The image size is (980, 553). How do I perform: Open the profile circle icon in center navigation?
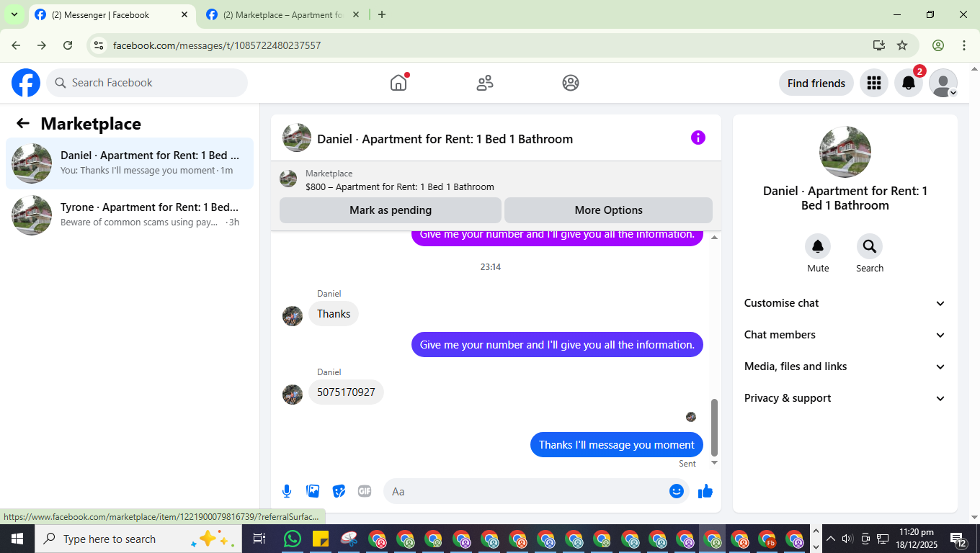[x=571, y=83]
